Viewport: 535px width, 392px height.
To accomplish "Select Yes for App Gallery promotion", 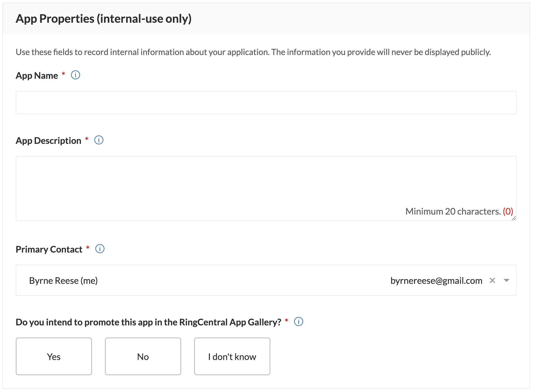I will point(54,356).
